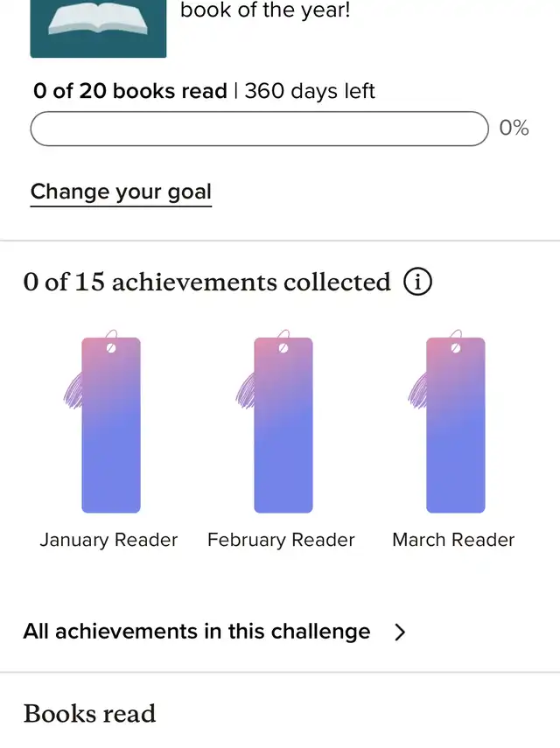Tap the 0 of 20 books read text

click(x=129, y=91)
